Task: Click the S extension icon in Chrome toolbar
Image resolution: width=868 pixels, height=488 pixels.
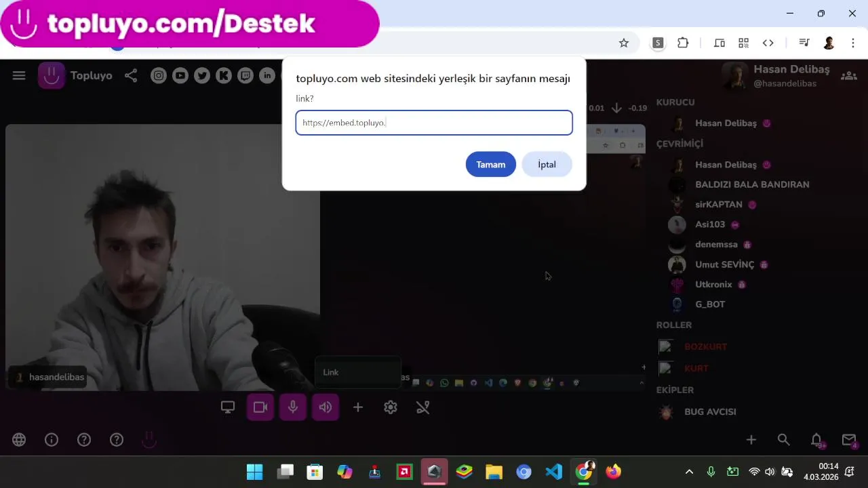Action: [x=658, y=43]
